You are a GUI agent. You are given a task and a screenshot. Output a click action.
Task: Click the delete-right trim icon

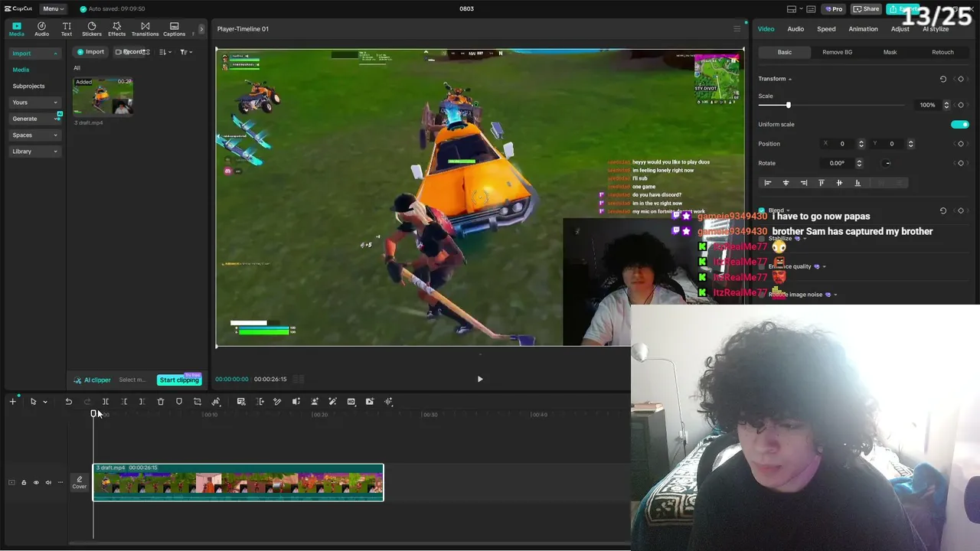click(142, 402)
